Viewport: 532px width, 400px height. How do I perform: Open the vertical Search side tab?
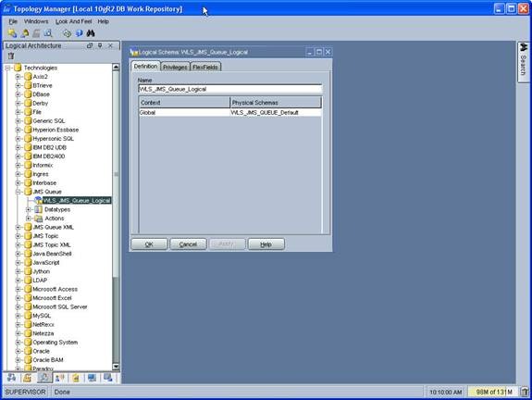[523, 61]
